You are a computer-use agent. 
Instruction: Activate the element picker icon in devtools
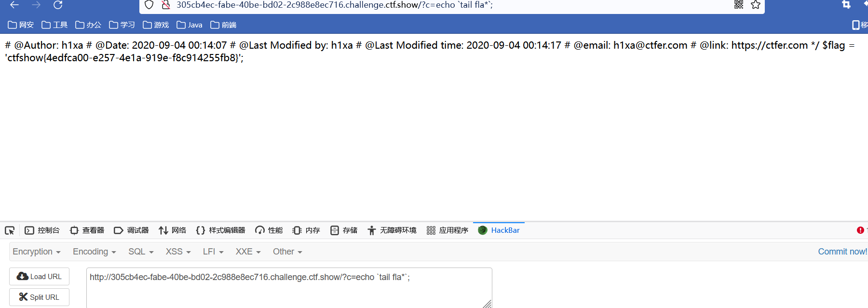[x=10, y=230]
